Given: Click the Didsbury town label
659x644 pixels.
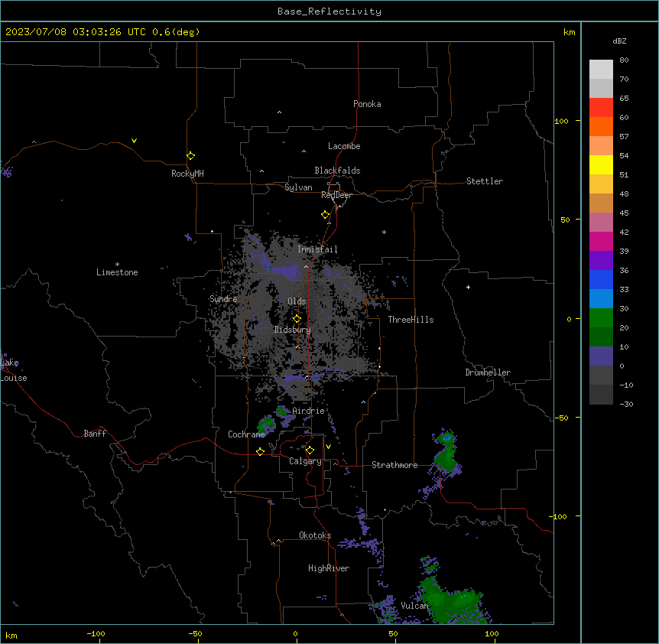Looking at the screenshot, I should [x=293, y=330].
